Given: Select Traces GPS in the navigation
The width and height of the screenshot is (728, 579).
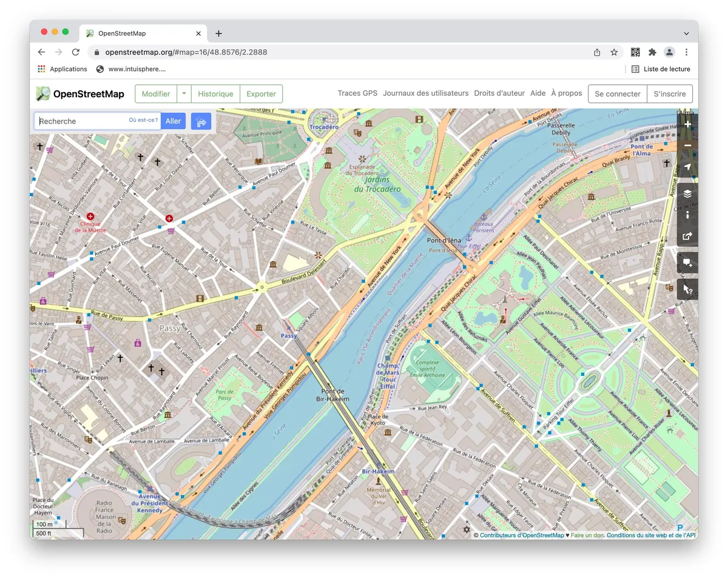Looking at the screenshot, I should coord(357,93).
